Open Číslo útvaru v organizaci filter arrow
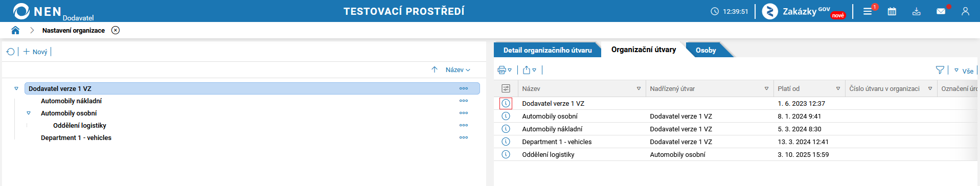 point(930,88)
